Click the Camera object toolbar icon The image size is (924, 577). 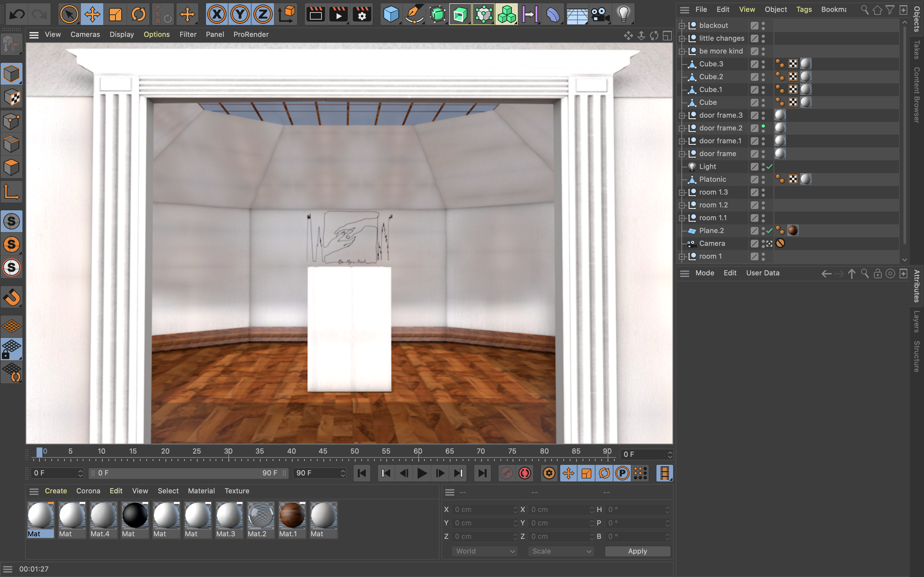click(x=600, y=14)
